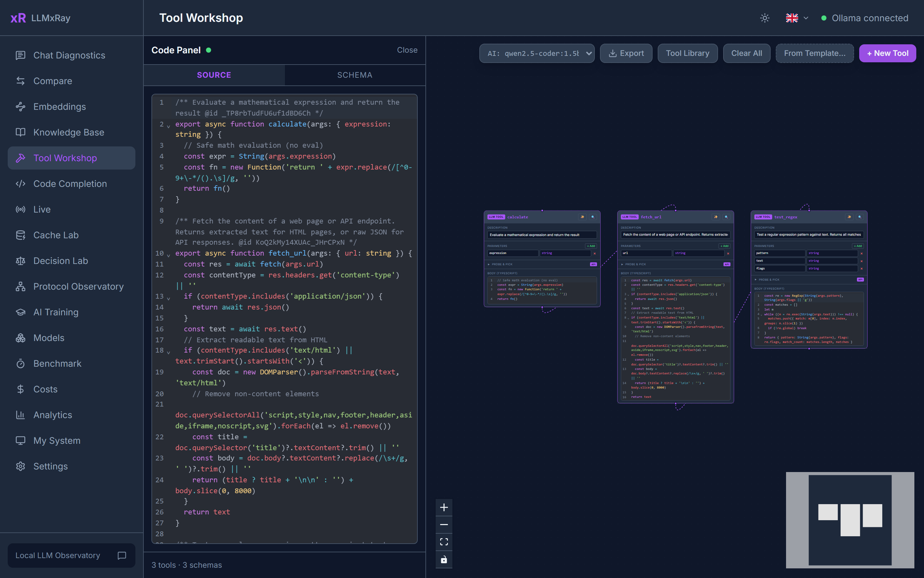Click the magnifier icon on the calculate card
Viewport: 924px width, 578px height.
593,217
